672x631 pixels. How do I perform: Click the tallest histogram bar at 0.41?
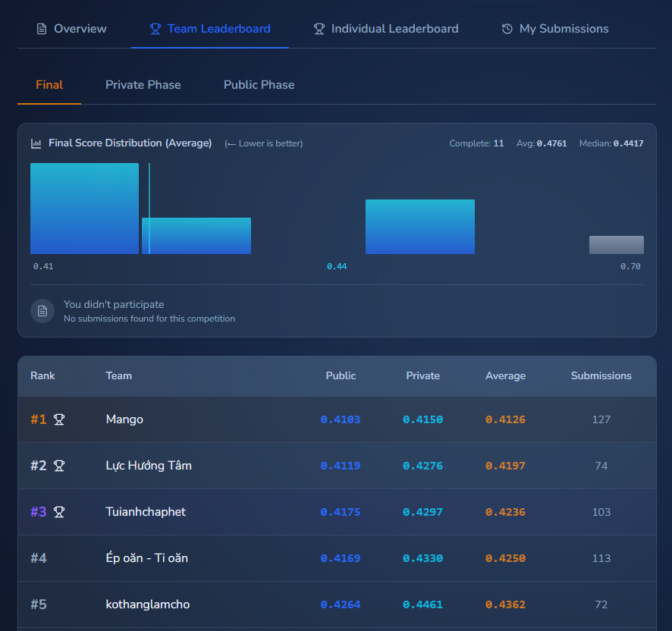point(84,209)
